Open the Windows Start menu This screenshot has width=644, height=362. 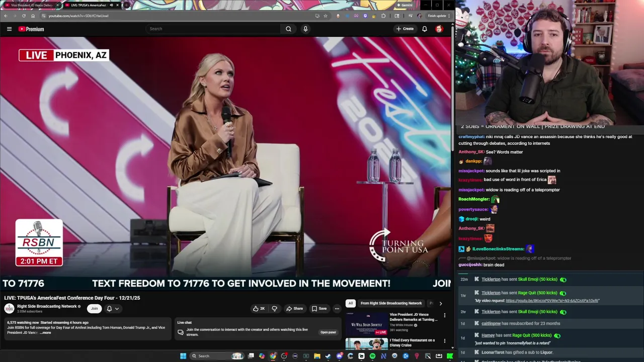point(183,356)
